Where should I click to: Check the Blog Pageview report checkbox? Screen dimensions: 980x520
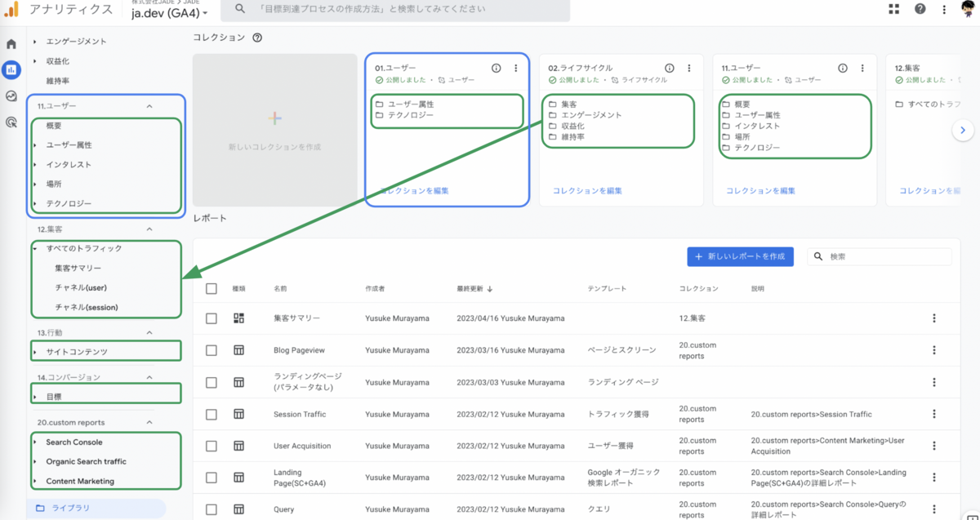pyautogui.click(x=212, y=350)
